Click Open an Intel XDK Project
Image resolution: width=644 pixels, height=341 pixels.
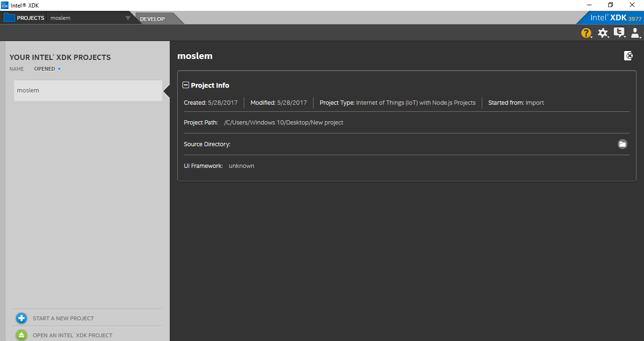(73, 335)
